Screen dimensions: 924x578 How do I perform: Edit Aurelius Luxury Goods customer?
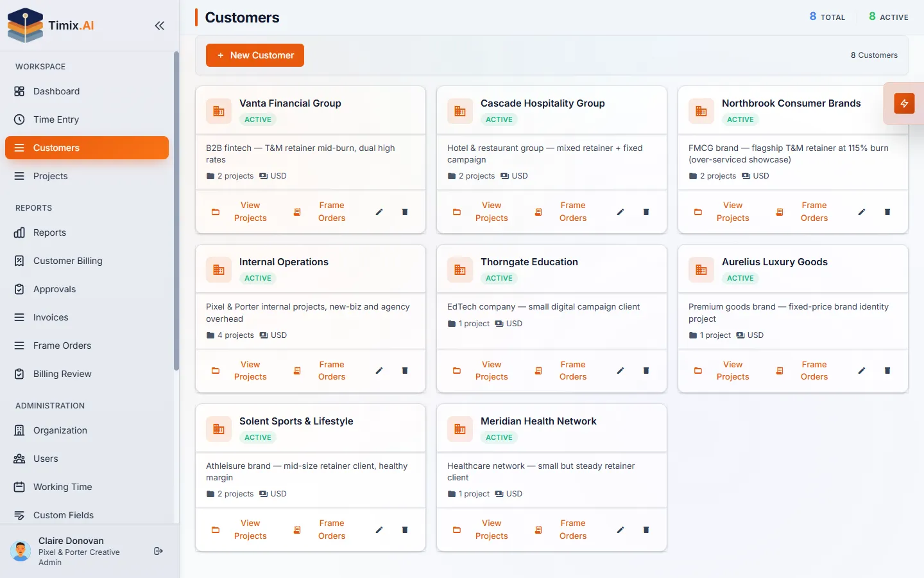(x=862, y=371)
